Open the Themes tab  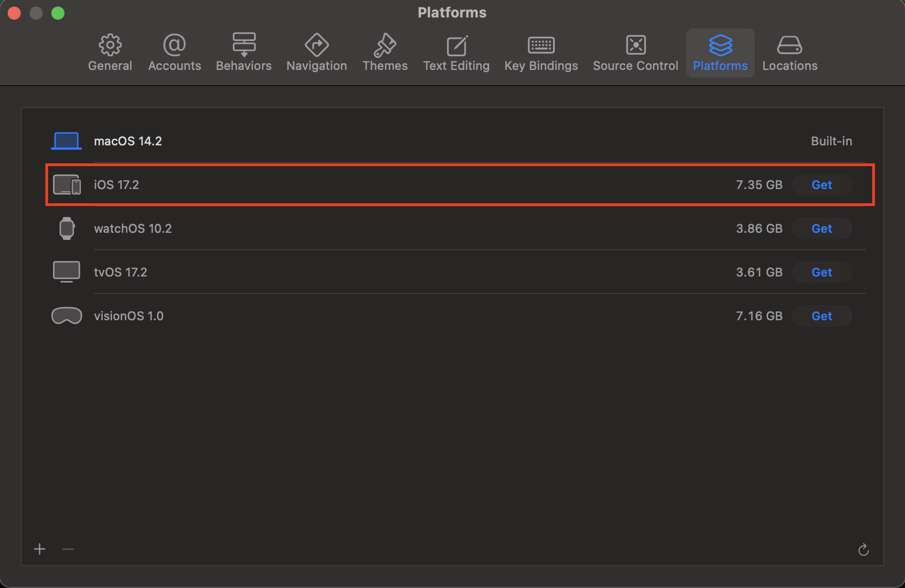point(385,53)
